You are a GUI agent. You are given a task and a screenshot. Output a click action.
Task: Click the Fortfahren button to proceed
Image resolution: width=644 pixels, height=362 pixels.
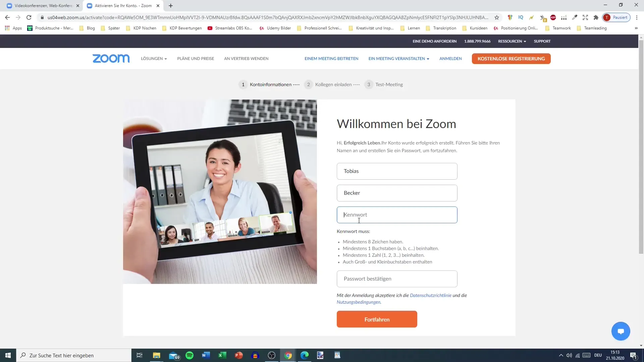coord(377,319)
